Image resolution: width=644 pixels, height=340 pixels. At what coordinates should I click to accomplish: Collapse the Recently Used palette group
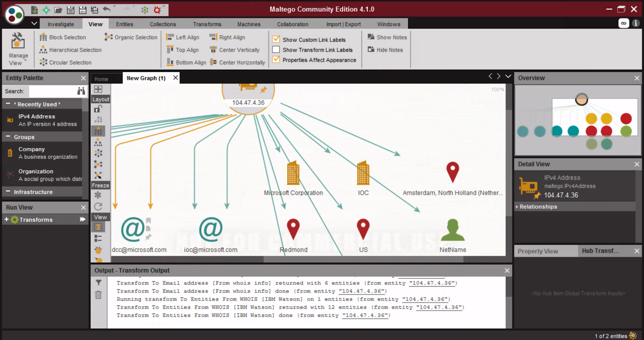[x=8, y=104]
